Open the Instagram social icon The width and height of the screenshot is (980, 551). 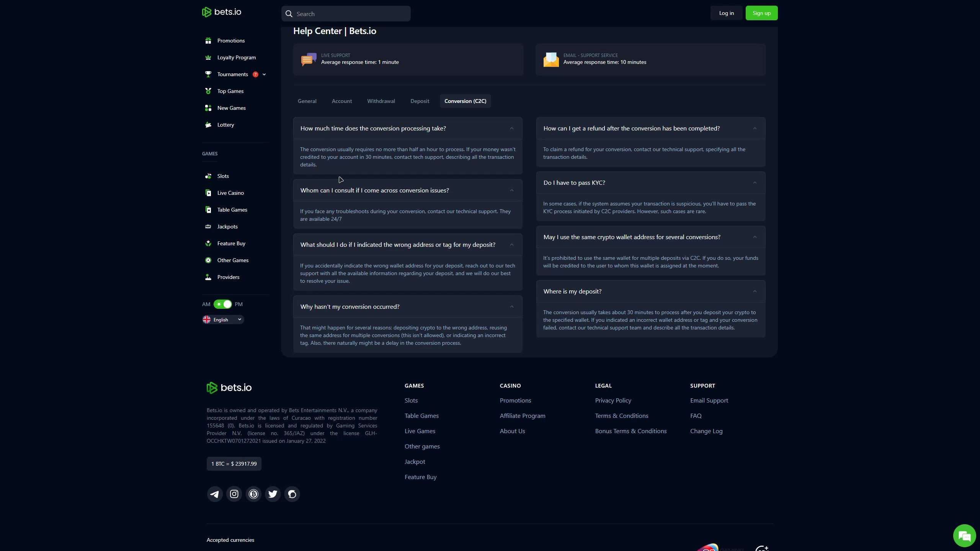(234, 494)
